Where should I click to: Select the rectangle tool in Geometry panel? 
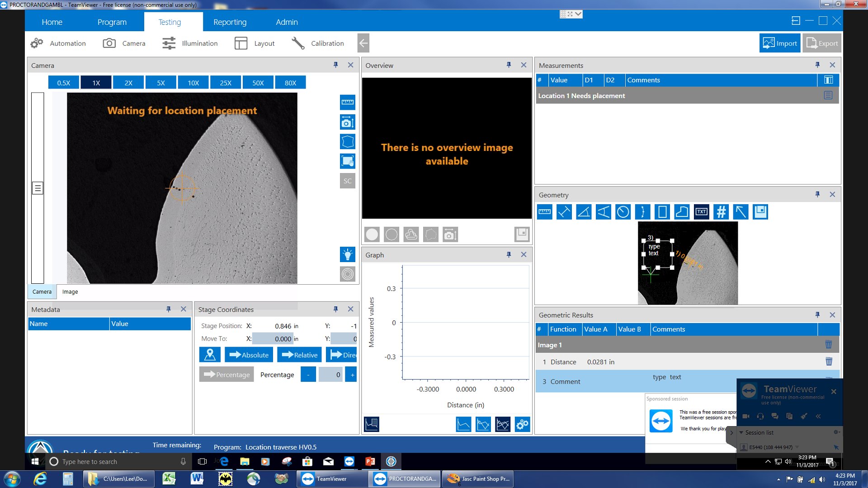(662, 211)
